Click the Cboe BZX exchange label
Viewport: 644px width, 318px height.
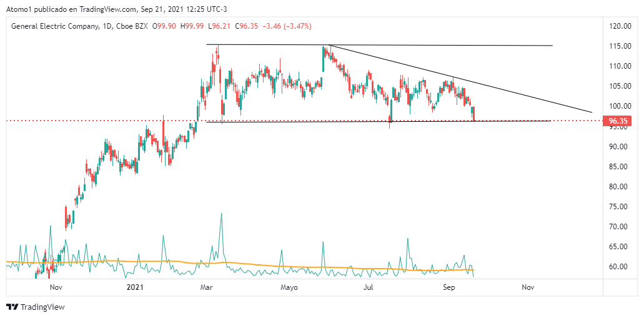pyautogui.click(x=131, y=26)
